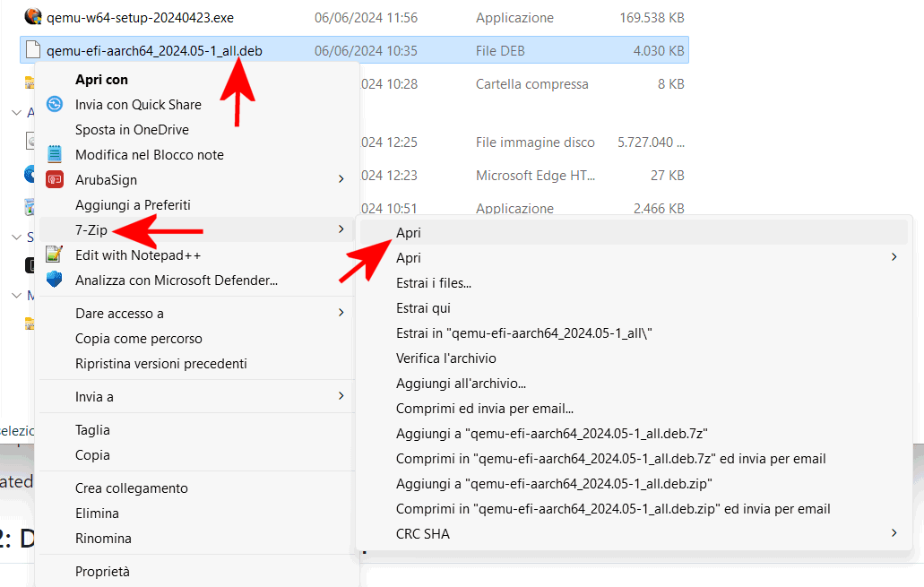Click the Cartella compressa type cell
Image resolution: width=924 pixels, height=587 pixels.
532,84
